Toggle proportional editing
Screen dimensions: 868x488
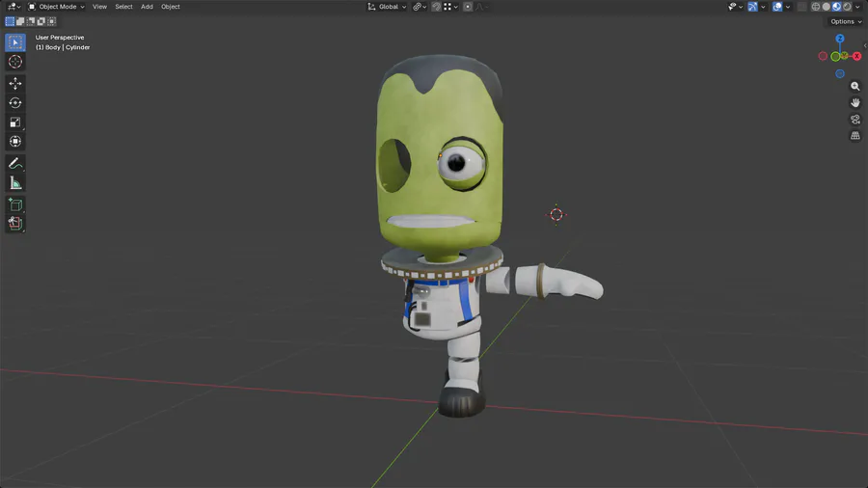(468, 7)
